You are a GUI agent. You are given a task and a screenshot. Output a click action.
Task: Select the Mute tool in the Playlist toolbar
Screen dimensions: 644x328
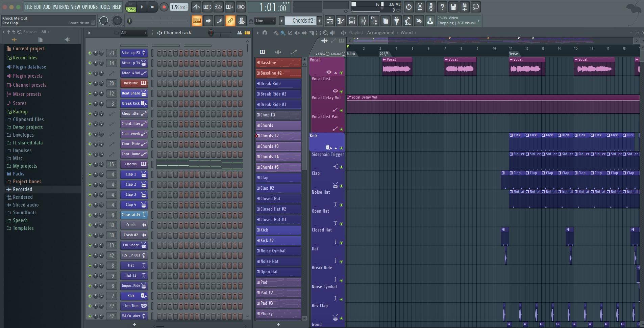297,32
